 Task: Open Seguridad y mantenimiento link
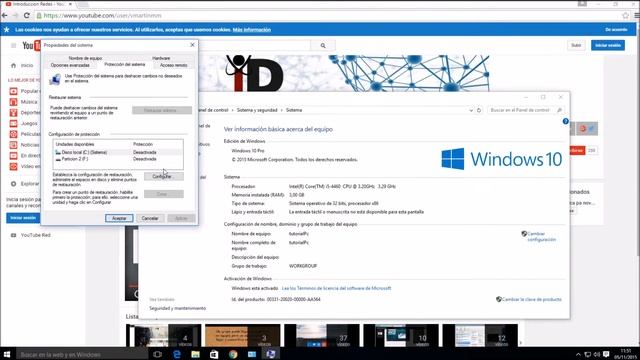(178, 308)
